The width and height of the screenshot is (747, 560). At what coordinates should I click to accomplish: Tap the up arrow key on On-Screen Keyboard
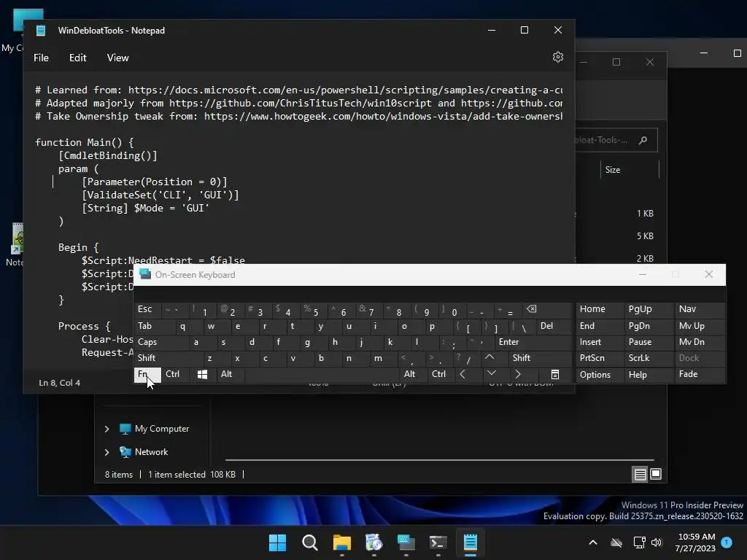tap(489, 357)
